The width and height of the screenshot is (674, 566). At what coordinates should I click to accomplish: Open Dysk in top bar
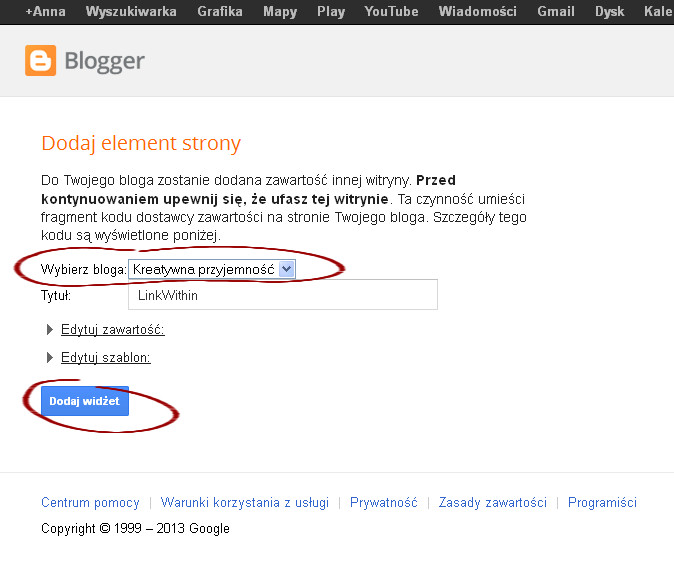610,11
